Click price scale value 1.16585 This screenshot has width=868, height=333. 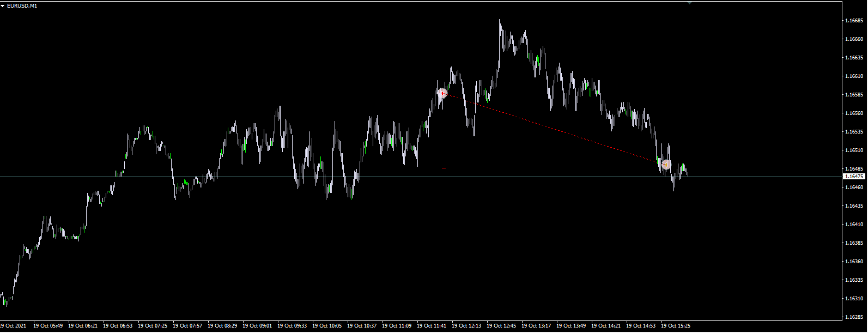pos(854,95)
